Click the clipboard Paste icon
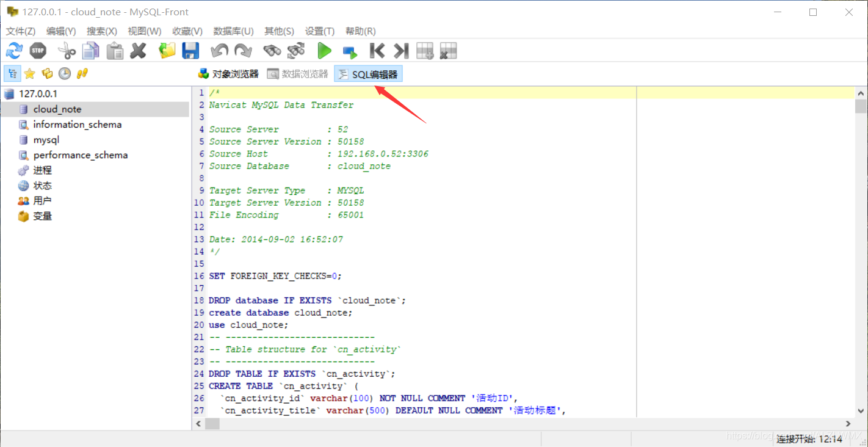 (115, 51)
